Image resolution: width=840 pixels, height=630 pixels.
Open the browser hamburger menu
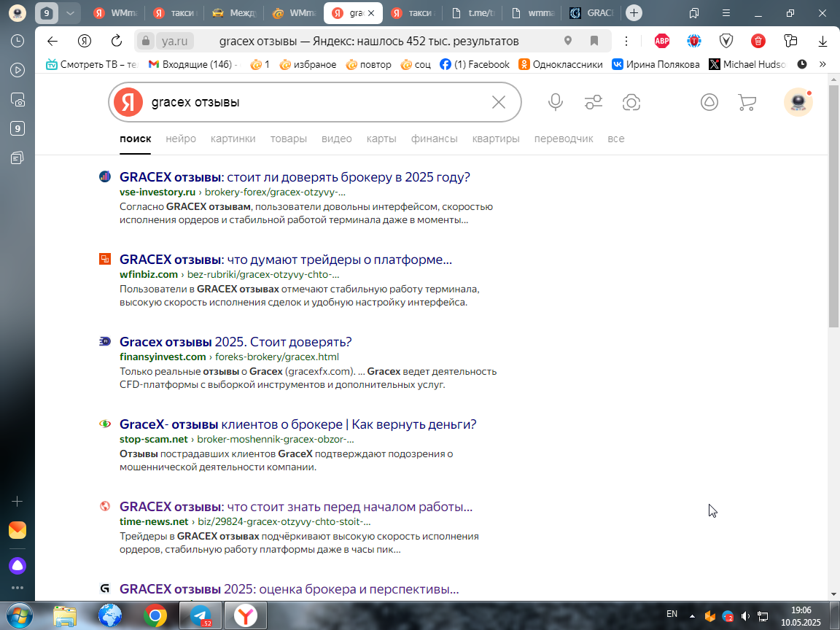click(x=726, y=13)
